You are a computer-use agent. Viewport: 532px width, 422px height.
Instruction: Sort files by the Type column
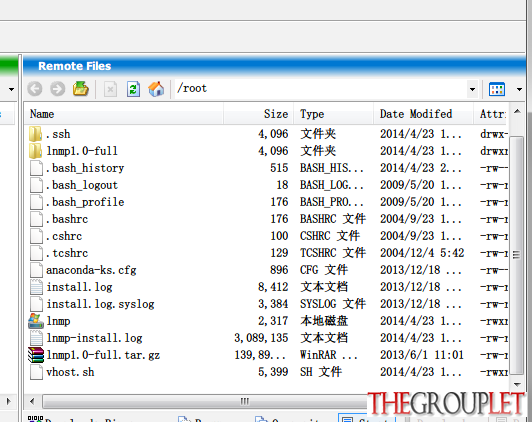(334, 114)
